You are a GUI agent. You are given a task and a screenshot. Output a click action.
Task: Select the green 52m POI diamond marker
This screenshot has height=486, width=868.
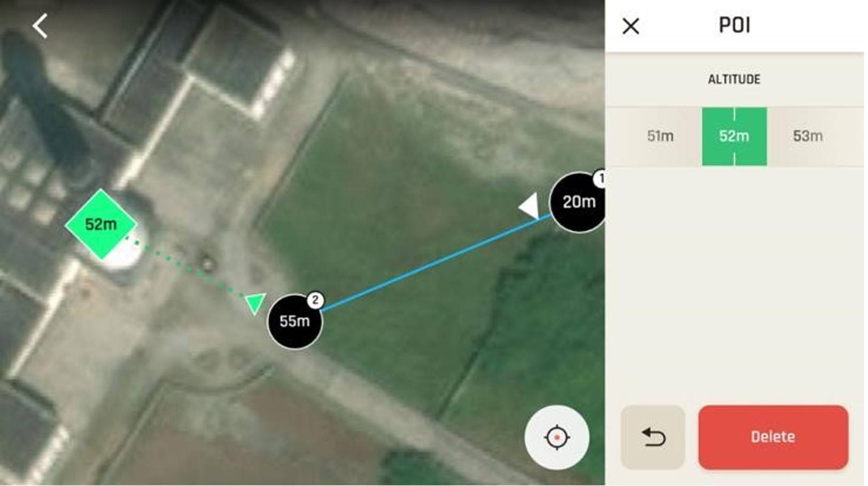pyautogui.click(x=100, y=224)
